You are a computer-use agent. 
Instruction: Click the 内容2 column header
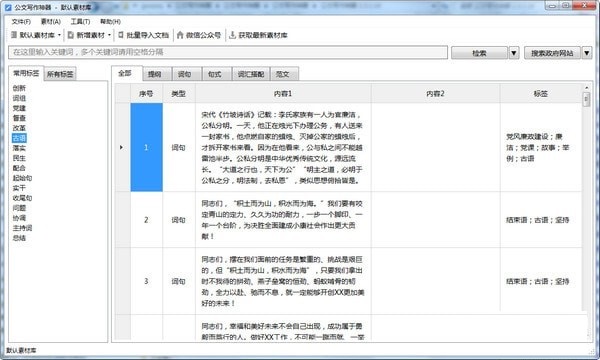tap(435, 93)
